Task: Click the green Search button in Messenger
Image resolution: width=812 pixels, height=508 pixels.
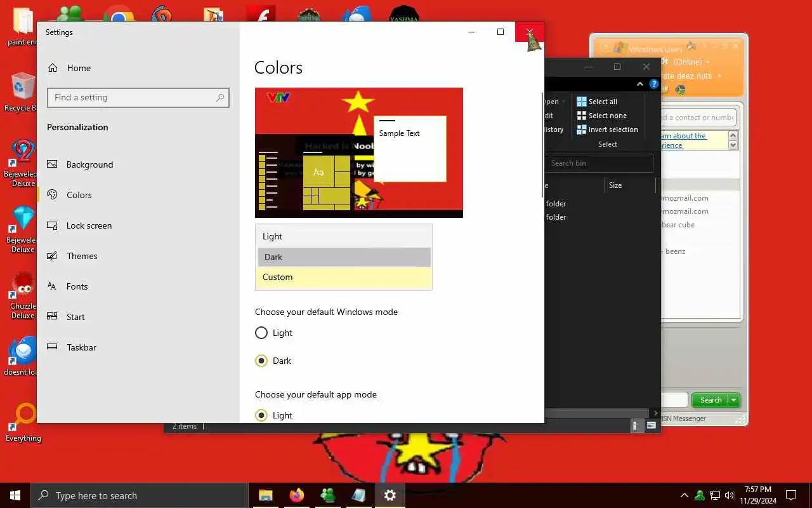Action: click(x=710, y=400)
